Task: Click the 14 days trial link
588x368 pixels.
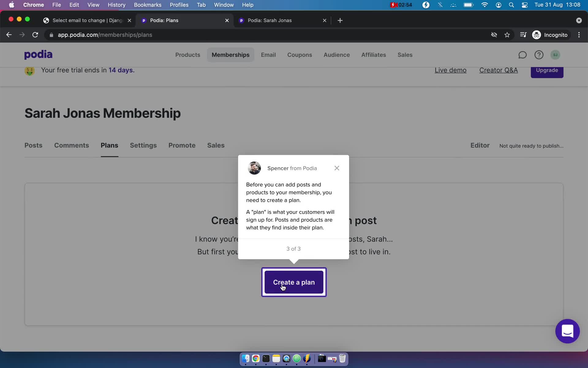Action: tap(121, 70)
